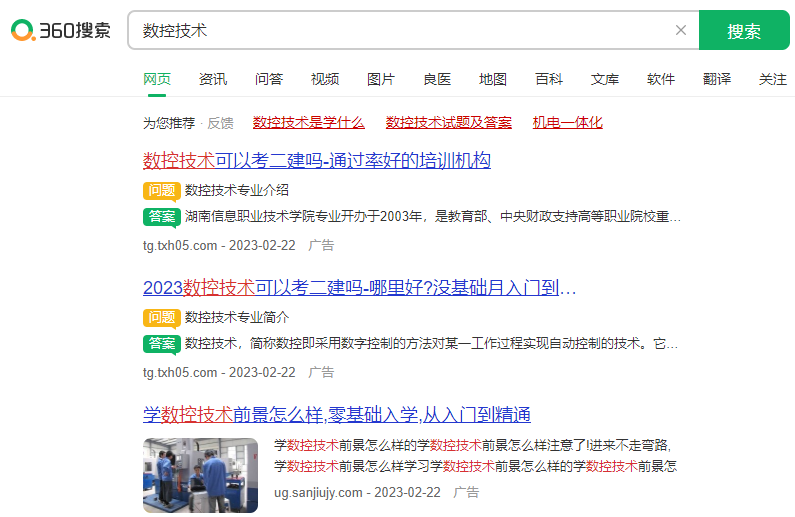Screen dimensions: 795x517
Task: Open suggestion 机电一体化
Action: pos(567,123)
